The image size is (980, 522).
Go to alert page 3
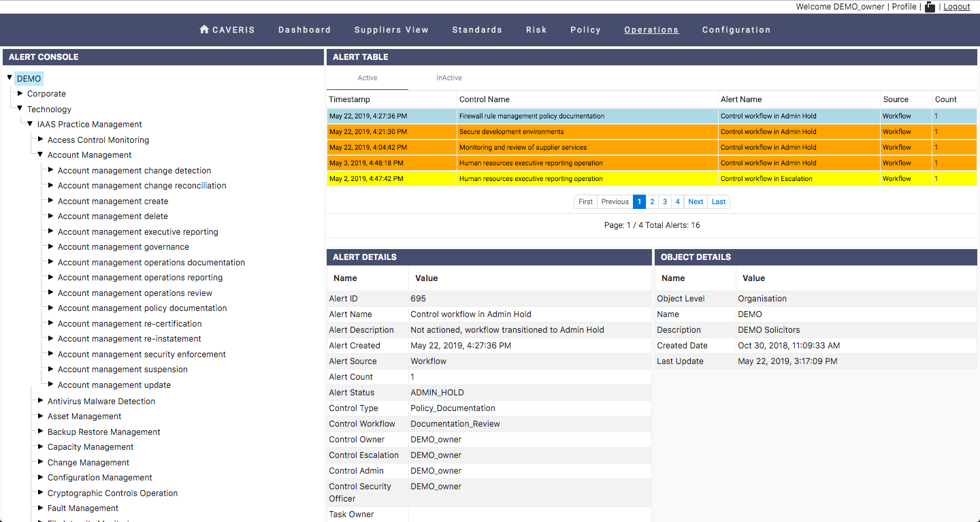click(x=665, y=201)
